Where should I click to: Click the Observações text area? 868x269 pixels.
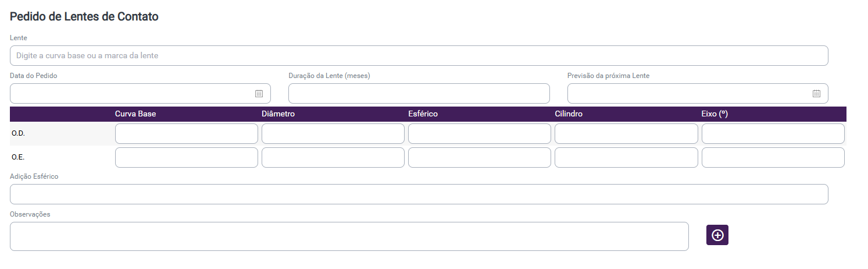pos(349,236)
